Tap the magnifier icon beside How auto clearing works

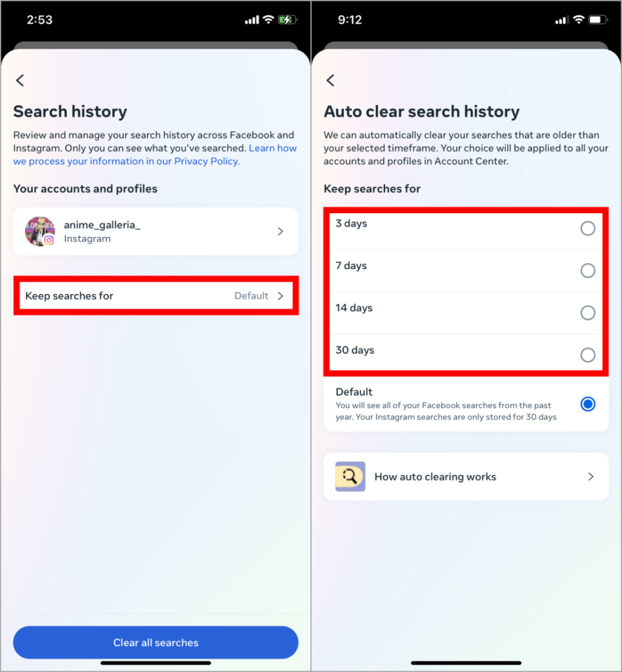[350, 476]
